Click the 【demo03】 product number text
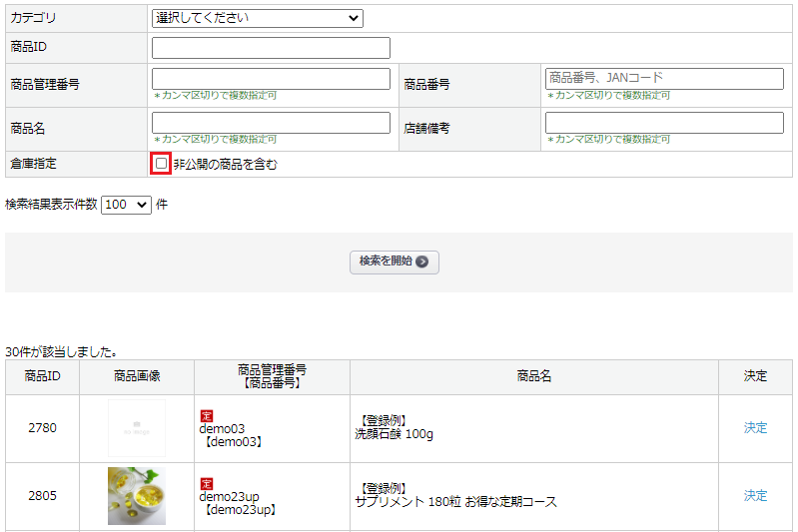Image resolution: width=798 pixels, height=532 pixels. [233, 442]
